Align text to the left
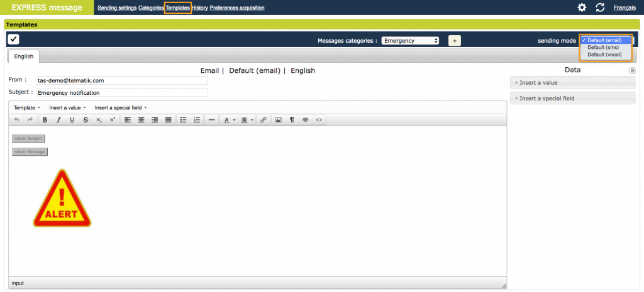Viewport: 644px width, 292px height. [x=128, y=120]
